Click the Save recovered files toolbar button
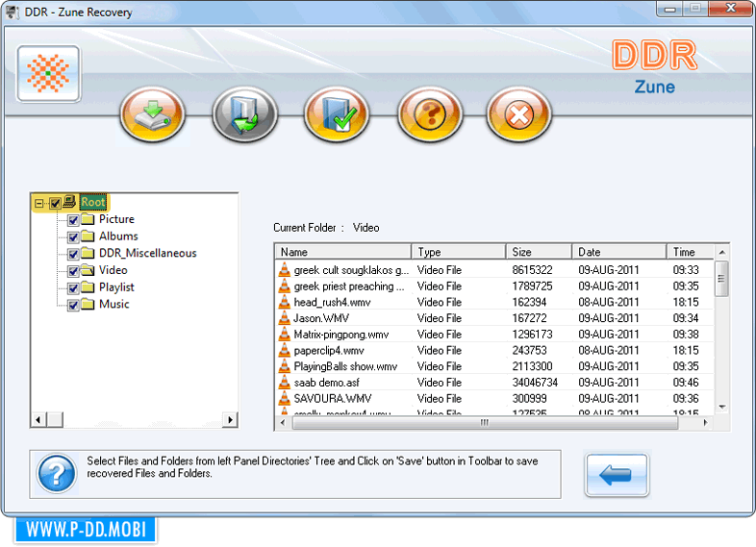Image resolution: width=756 pixels, height=547 pixels. (152, 114)
